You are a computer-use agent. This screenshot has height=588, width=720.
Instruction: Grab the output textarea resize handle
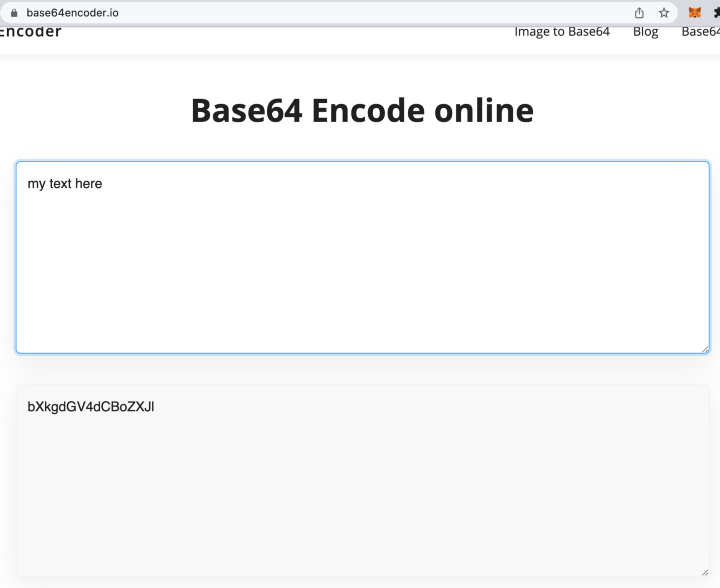pos(705,572)
